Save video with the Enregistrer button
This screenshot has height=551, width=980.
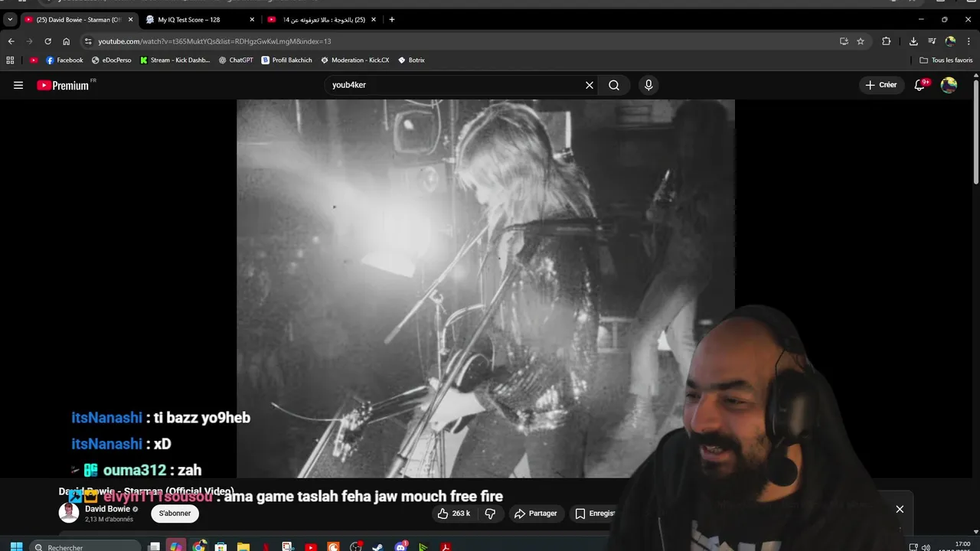point(595,514)
